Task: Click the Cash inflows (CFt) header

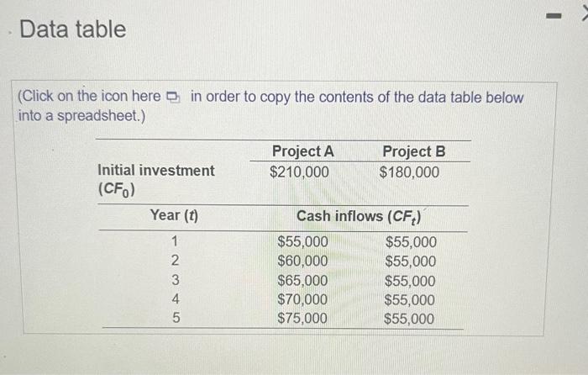Action: click(x=359, y=217)
